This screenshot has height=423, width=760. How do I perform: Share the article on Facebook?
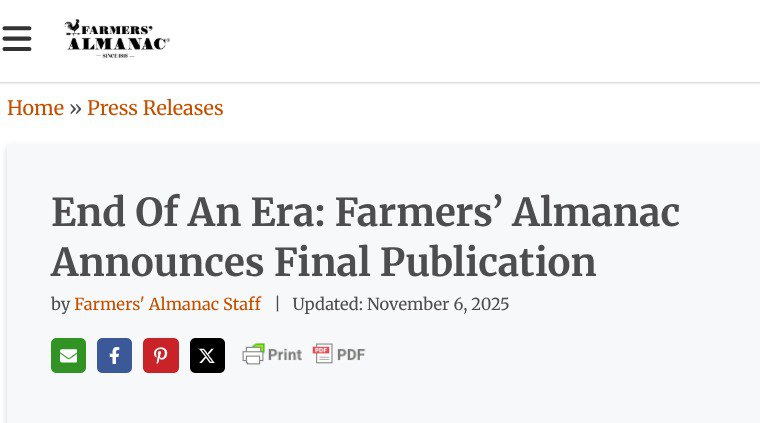114,355
